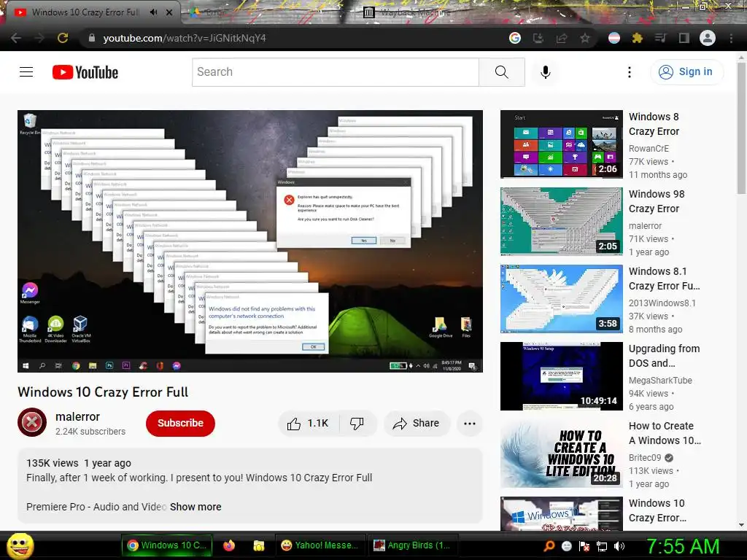747x560 pixels.
Task: Switch to Yahoo! Messenger taskbar window
Action: (x=320, y=545)
